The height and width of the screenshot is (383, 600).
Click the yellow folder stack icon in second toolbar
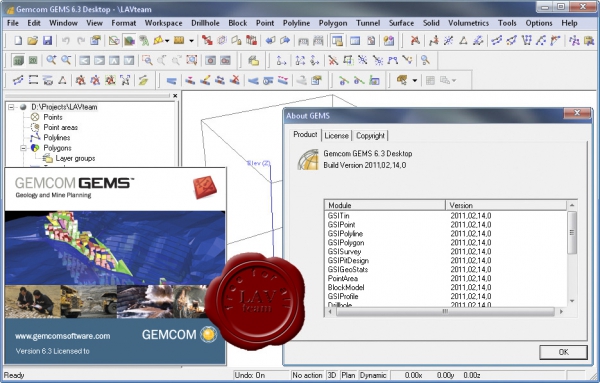[253, 60]
